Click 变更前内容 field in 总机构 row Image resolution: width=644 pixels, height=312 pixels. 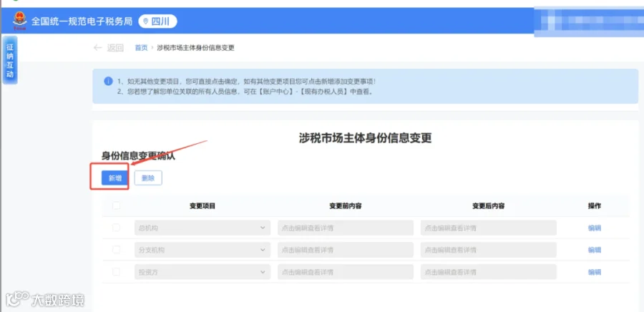346,228
